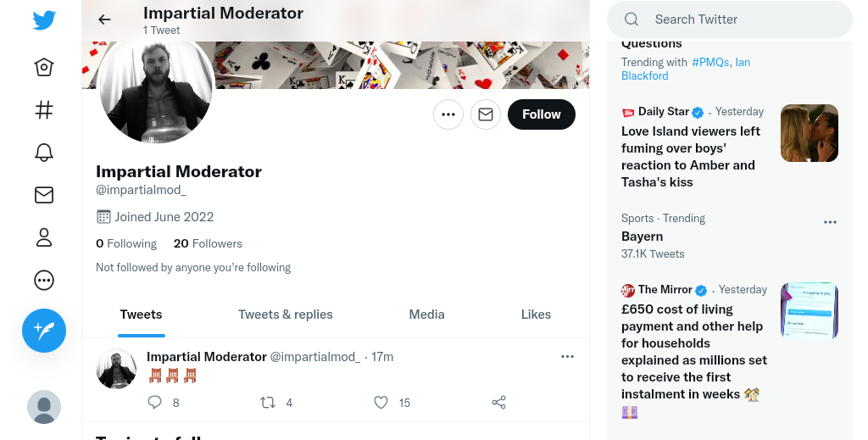Open profile more-options ellipsis button
The image size is (868, 440).
[448, 114]
